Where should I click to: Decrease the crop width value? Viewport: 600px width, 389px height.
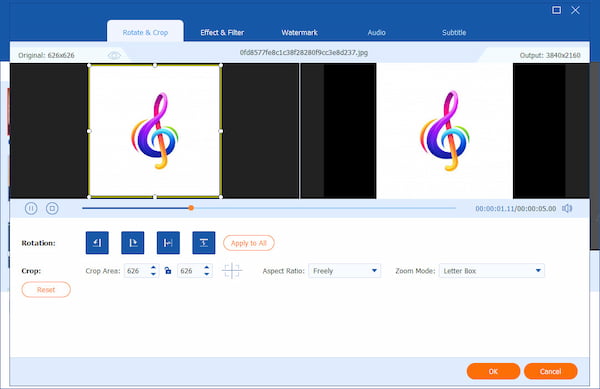point(153,274)
